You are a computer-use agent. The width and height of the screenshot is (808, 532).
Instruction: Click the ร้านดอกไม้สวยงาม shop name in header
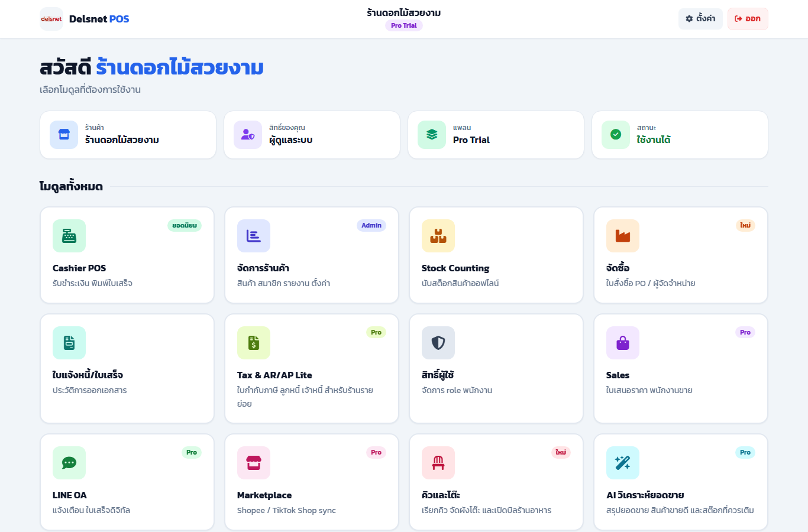click(404, 12)
